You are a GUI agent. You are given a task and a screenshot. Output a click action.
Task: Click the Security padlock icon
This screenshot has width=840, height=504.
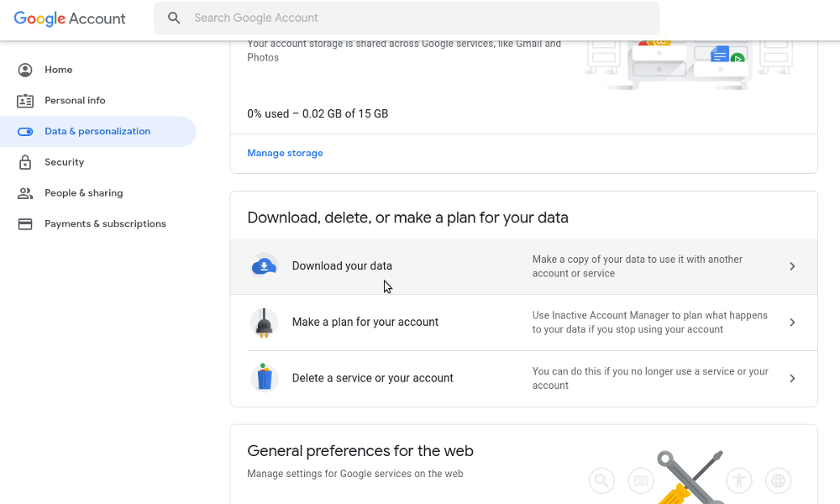pyautogui.click(x=25, y=162)
